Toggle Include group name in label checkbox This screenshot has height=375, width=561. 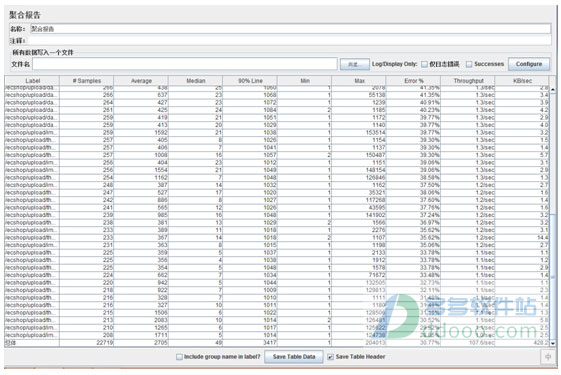tap(179, 357)
